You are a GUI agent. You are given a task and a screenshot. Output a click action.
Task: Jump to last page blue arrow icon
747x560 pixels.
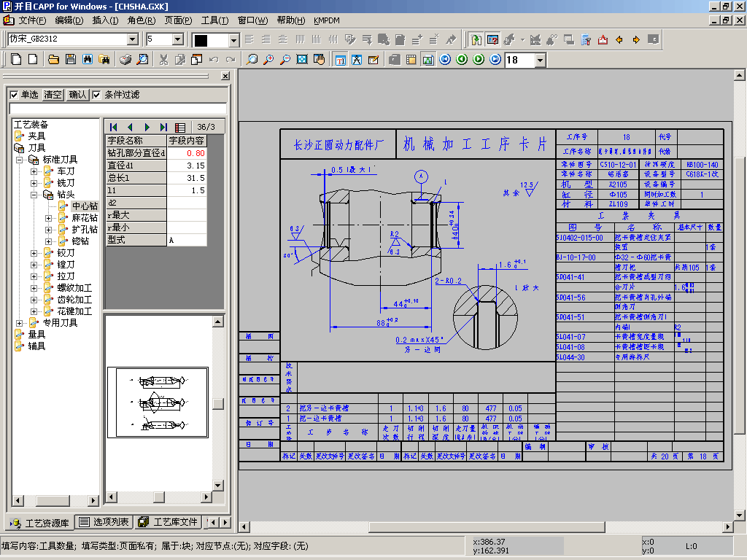coord(495,59)
